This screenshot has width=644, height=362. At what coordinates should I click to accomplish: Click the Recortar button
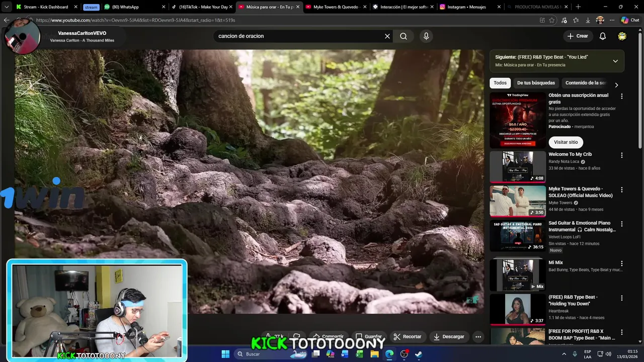coord(407,336)
